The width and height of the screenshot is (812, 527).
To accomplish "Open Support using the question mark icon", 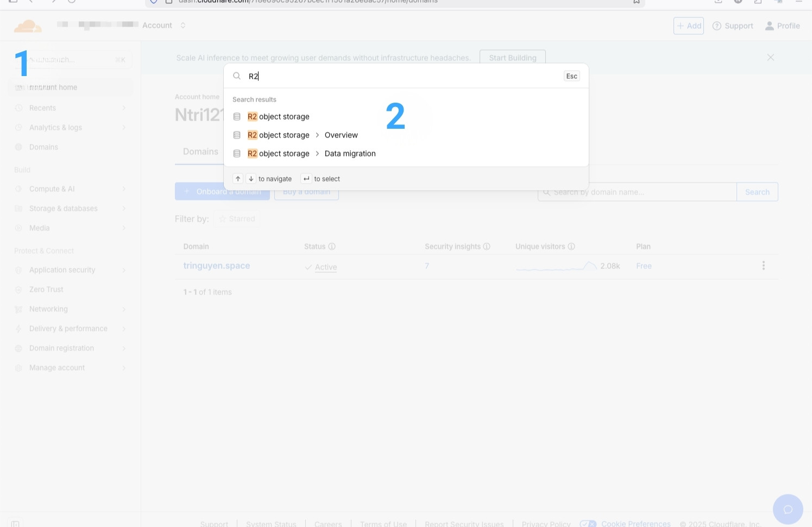I will coord(717,26).
